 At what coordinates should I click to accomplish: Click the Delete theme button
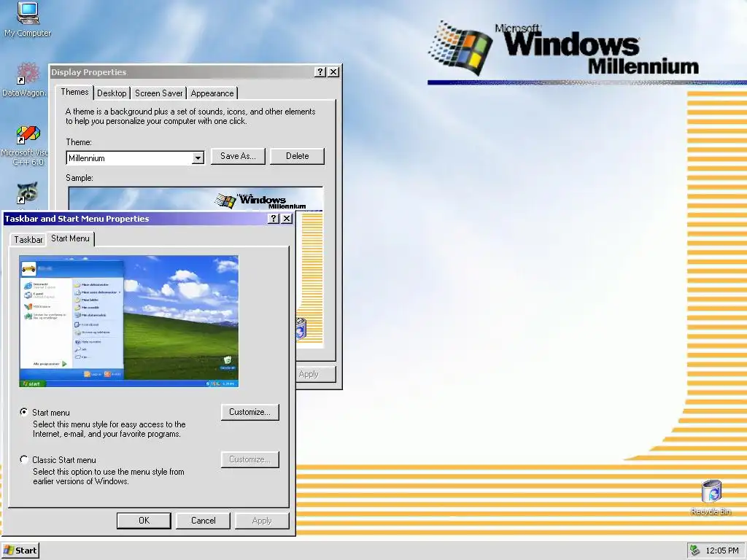[x=298, y=156]
